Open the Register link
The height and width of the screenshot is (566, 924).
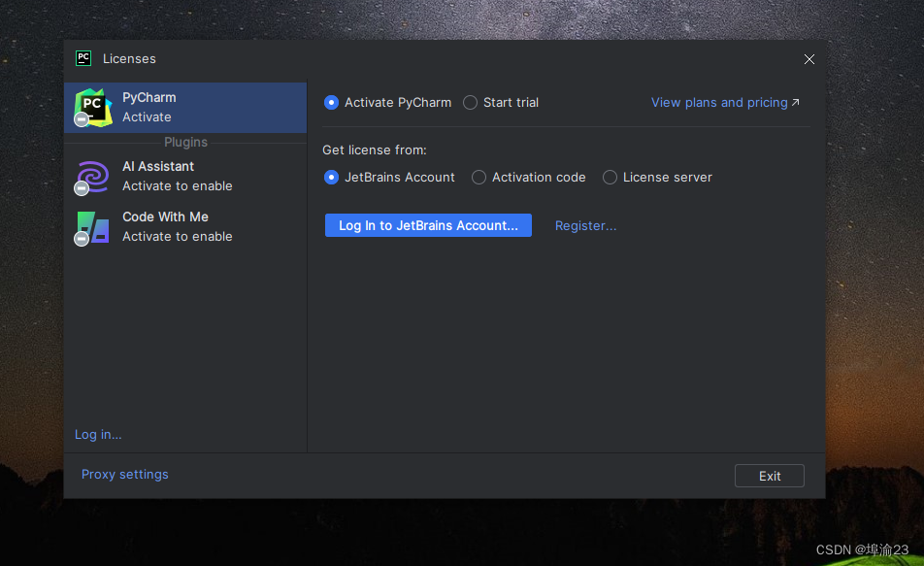coord(586,226)
